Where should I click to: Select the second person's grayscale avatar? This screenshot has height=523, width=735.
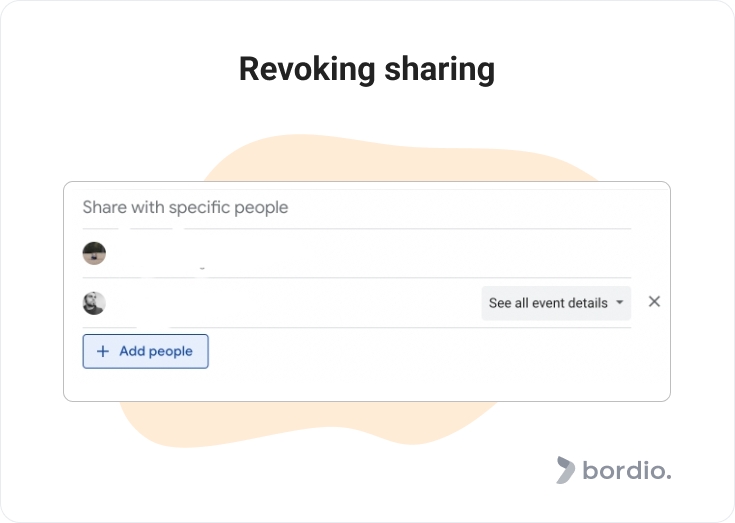(94, 303)
